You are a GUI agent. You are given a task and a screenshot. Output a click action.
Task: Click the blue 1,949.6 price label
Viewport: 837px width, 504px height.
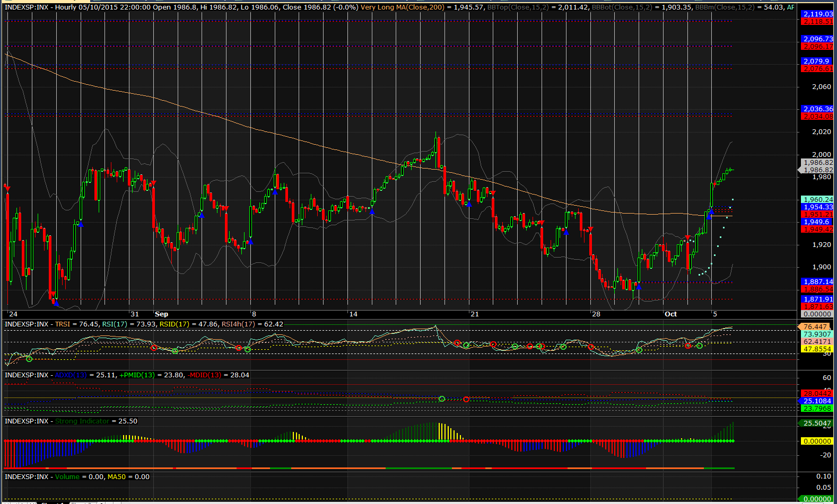coord(817,222)
